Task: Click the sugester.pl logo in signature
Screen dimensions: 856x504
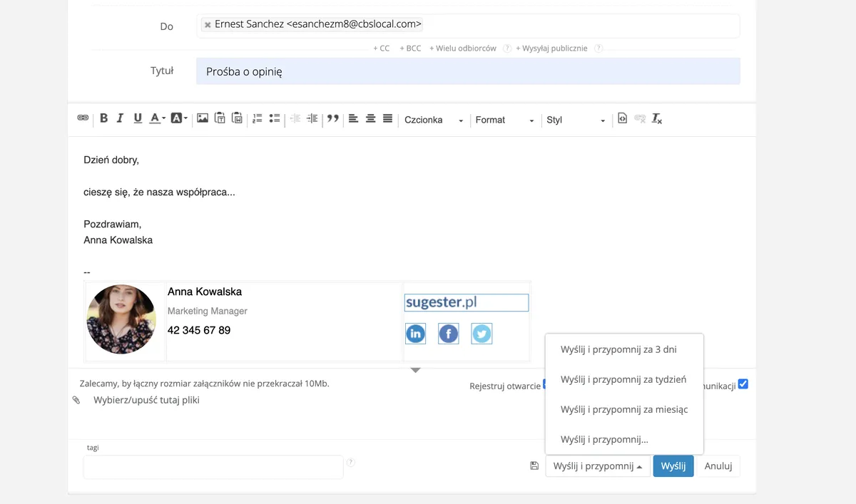Action: [x=467, y=302]
